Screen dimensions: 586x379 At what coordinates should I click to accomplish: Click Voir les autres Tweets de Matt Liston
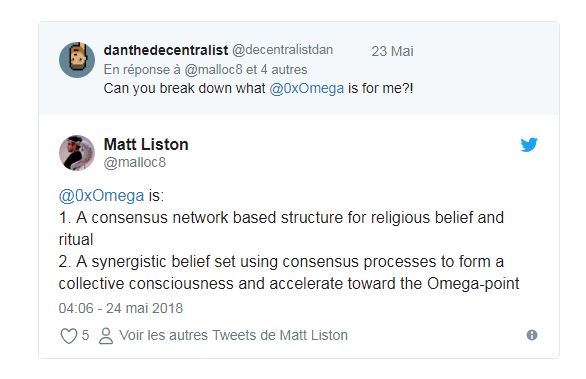pos(234,335)
